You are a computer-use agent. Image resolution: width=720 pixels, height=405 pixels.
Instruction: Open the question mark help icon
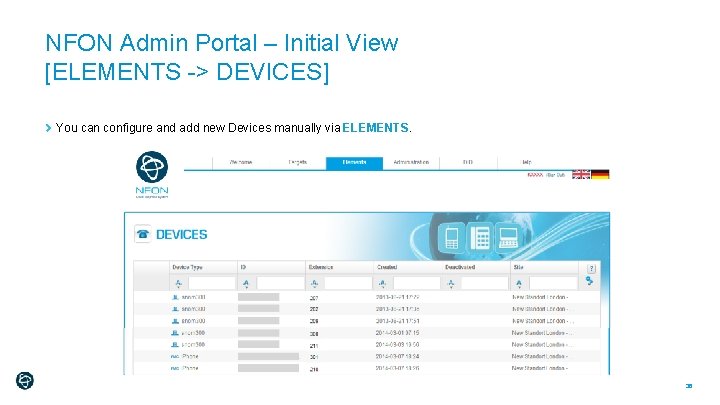[591, 269]
